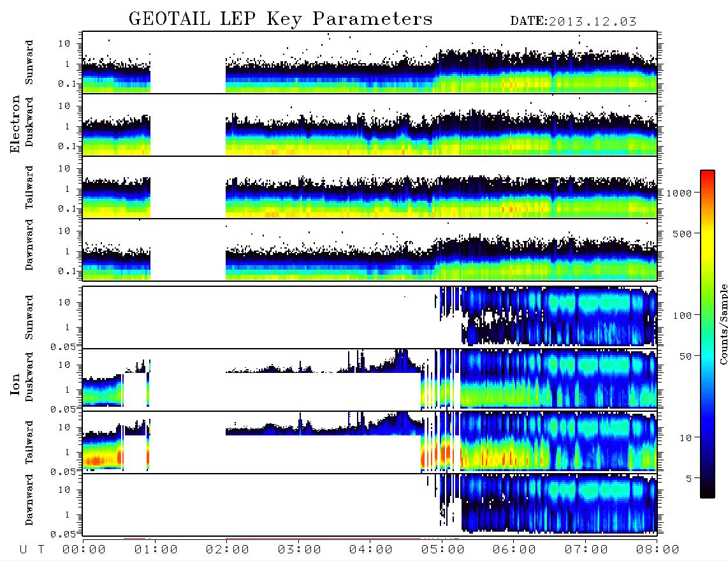Viewport: 728px width, 561px height.
Task: Click the "U T" axis label
Action: pyautogui.click(x=32, y=550)
